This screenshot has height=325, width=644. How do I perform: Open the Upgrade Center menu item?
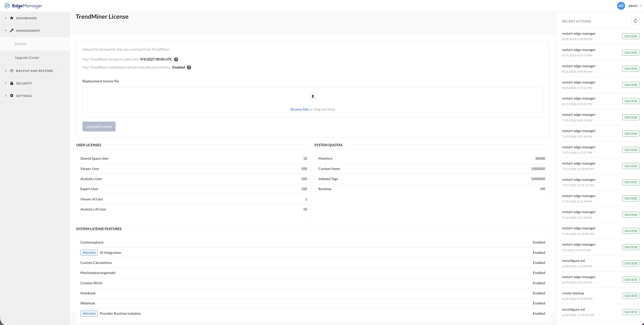pos(35,58)
